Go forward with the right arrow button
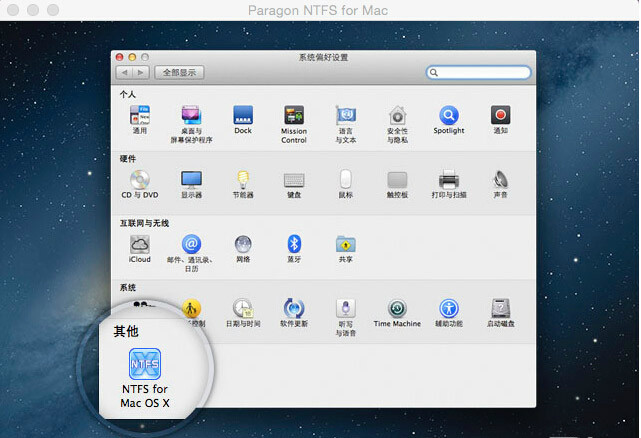Viewport: 641px width, 438px height. pyautogui.click(x=141, y=73)
